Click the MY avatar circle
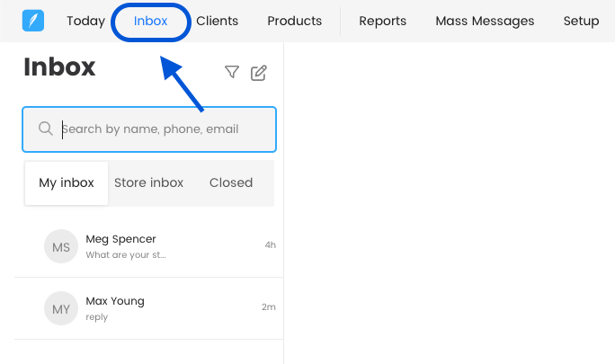The height and width of the screenshot is (364, 615). (61, 308)
